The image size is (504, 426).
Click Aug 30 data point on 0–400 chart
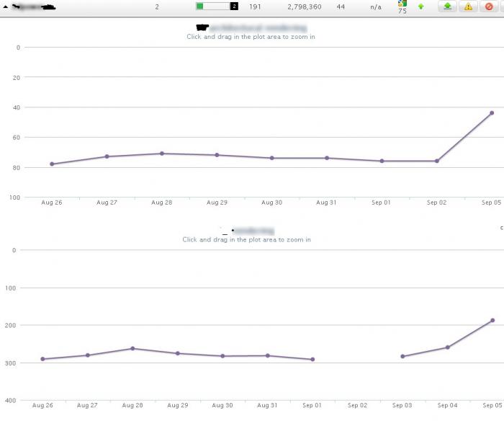222,356
